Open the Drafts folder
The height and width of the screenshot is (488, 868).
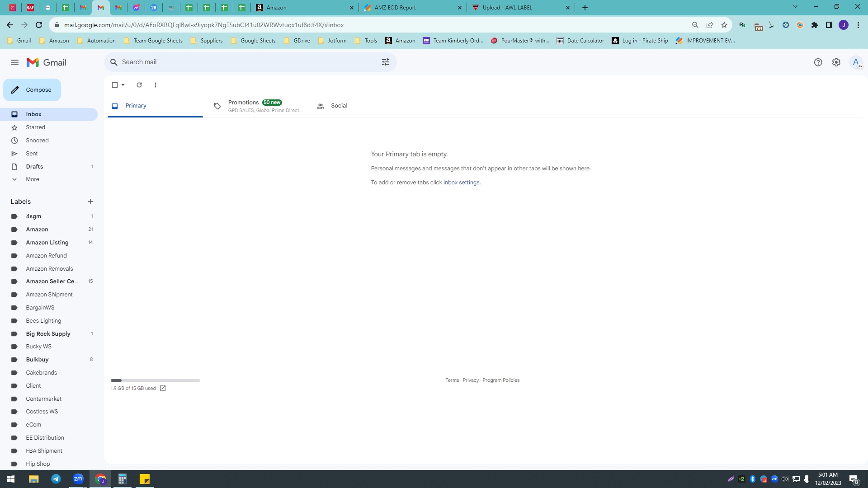(x=49, y=167)
